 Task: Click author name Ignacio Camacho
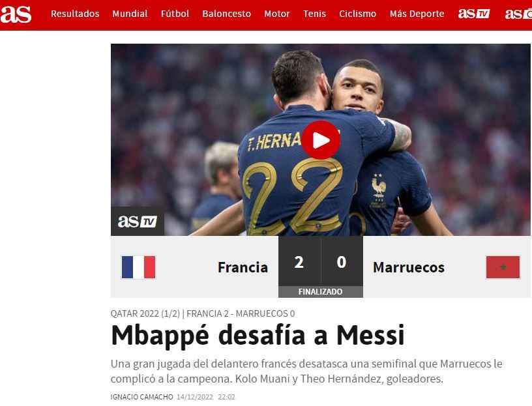[142, 397]
